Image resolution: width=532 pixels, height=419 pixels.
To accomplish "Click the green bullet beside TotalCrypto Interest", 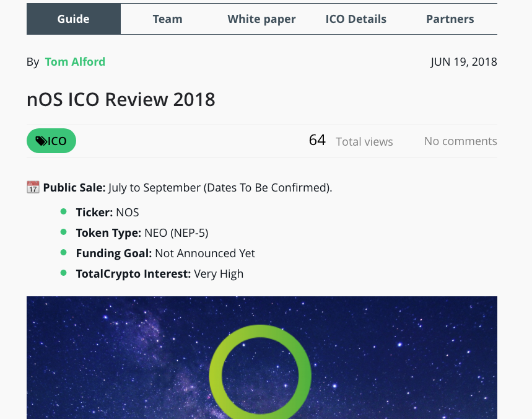I will tap(62, 273).
